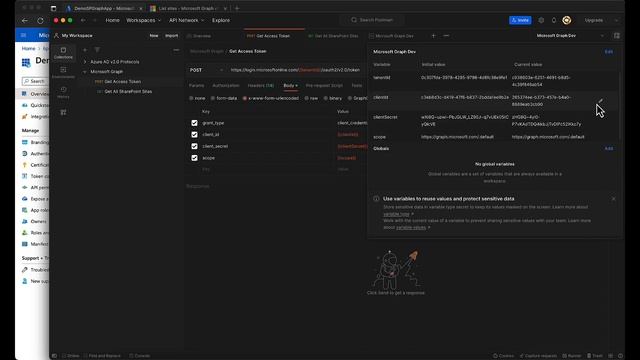Open the POST method dropdown
The image size is (640, 360).
coord(206,70)
